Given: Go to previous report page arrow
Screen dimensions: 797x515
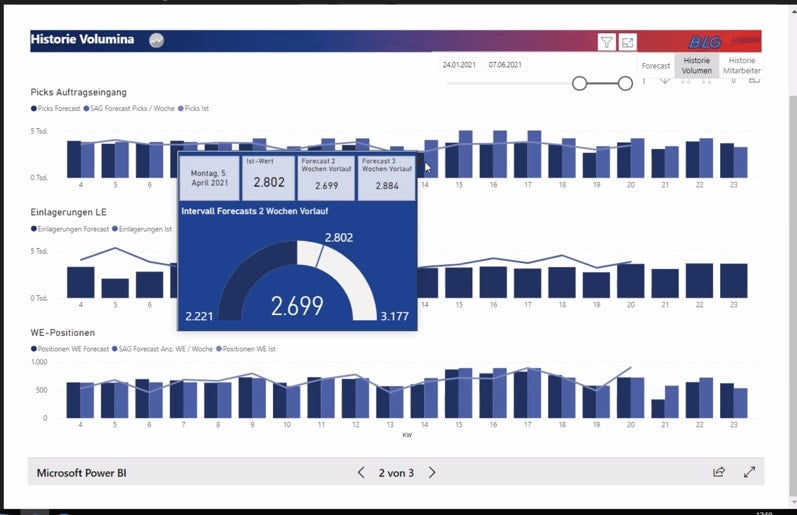Looking at the screenshot, I should pos(361,472).
